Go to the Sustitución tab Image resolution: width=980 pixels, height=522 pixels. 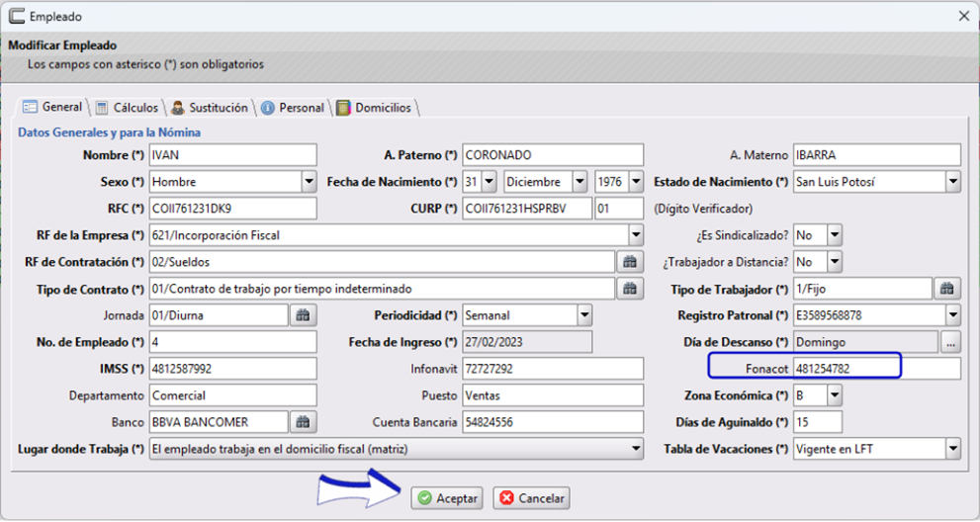[x=210, y=108]
